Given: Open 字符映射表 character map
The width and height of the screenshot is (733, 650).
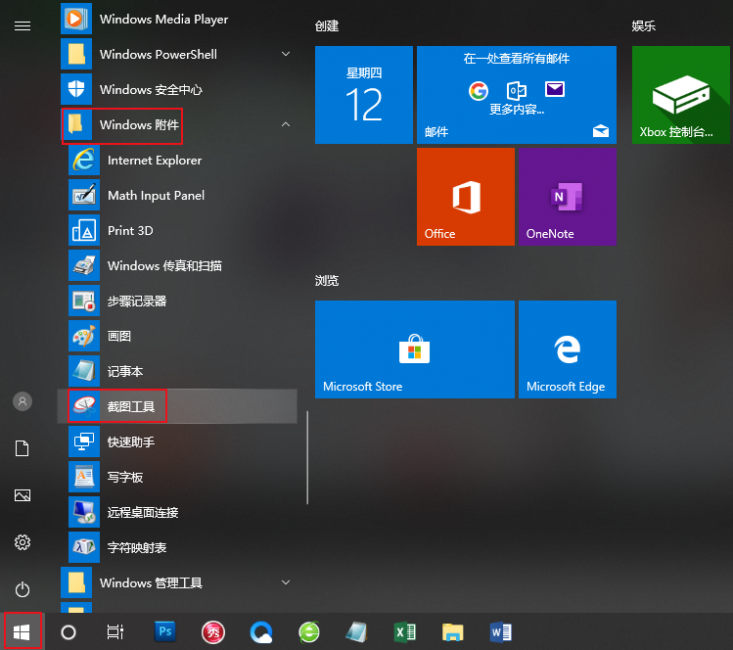Looking at the screenshot, I should [177, 547].
